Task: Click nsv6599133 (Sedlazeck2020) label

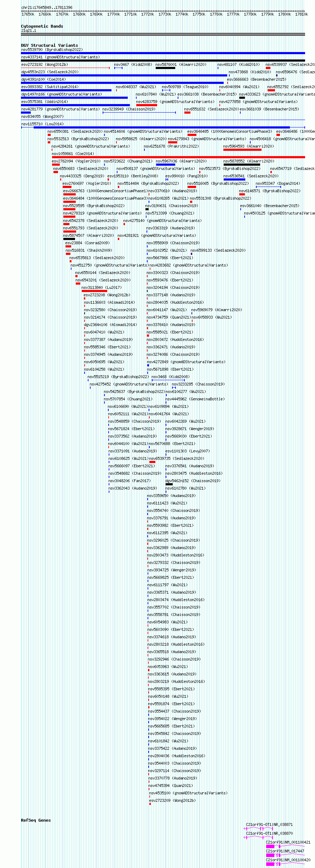Action: point(218,250)
